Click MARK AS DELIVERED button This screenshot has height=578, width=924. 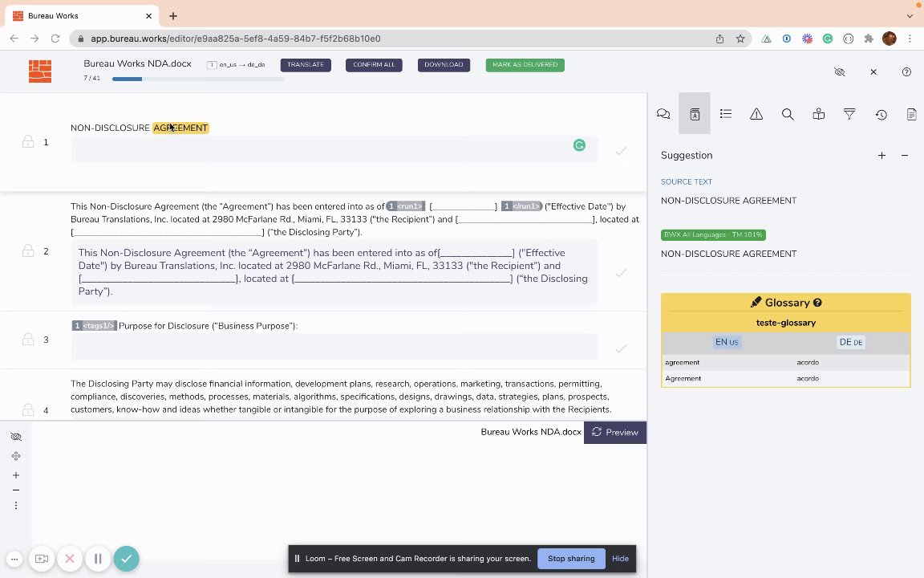[x=525, y=65]
